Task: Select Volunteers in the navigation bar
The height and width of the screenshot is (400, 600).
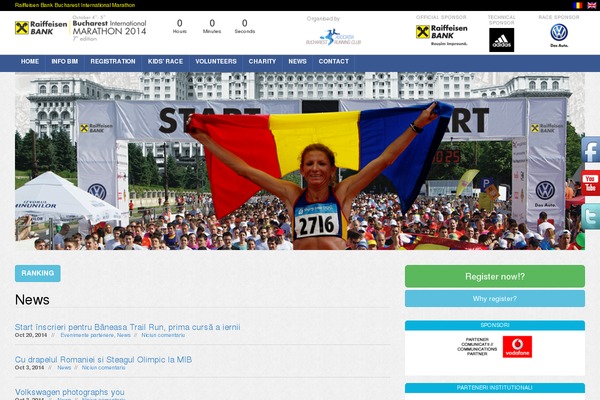Action: pyautogui.click(x=216, y=62)
